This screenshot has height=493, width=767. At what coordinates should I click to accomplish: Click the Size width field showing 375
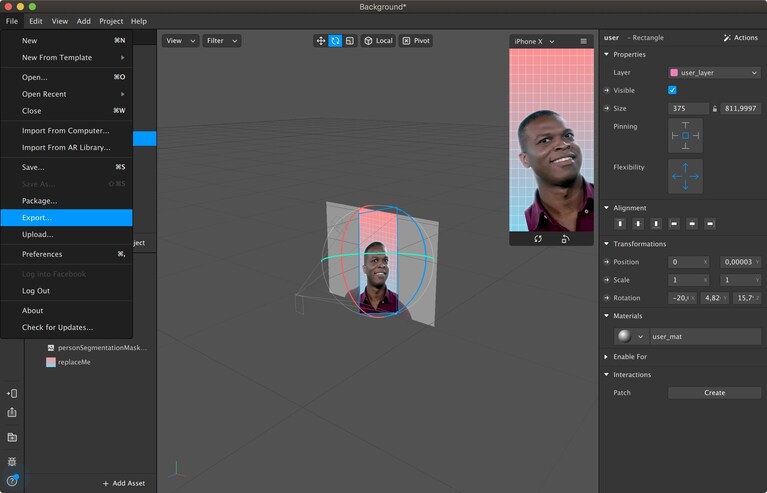point(688,109)
